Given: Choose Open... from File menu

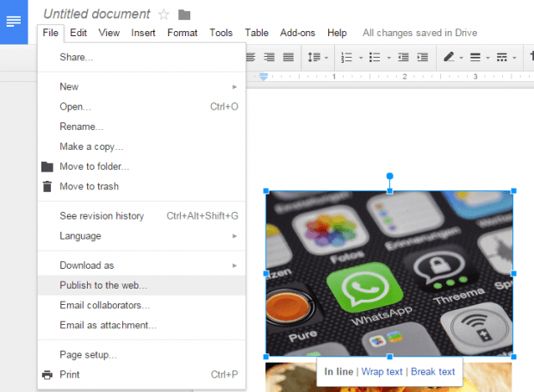Looking at the screenshot, I should coord(141,107).
